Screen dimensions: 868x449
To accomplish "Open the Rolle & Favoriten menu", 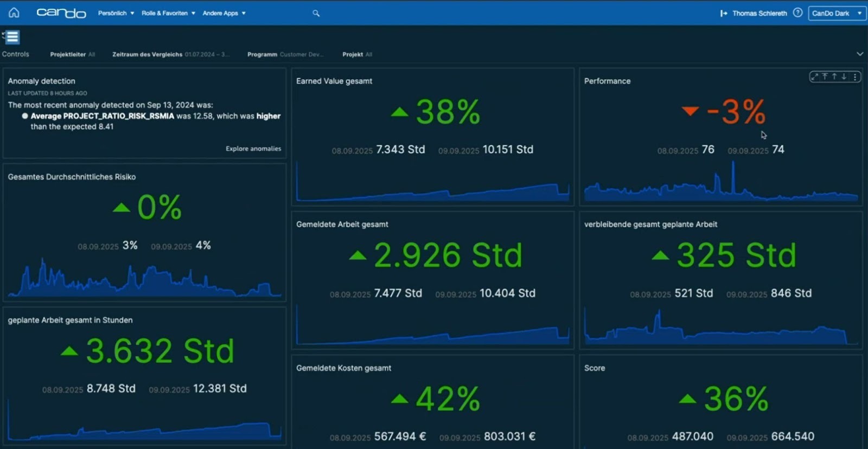I will 168,13.
